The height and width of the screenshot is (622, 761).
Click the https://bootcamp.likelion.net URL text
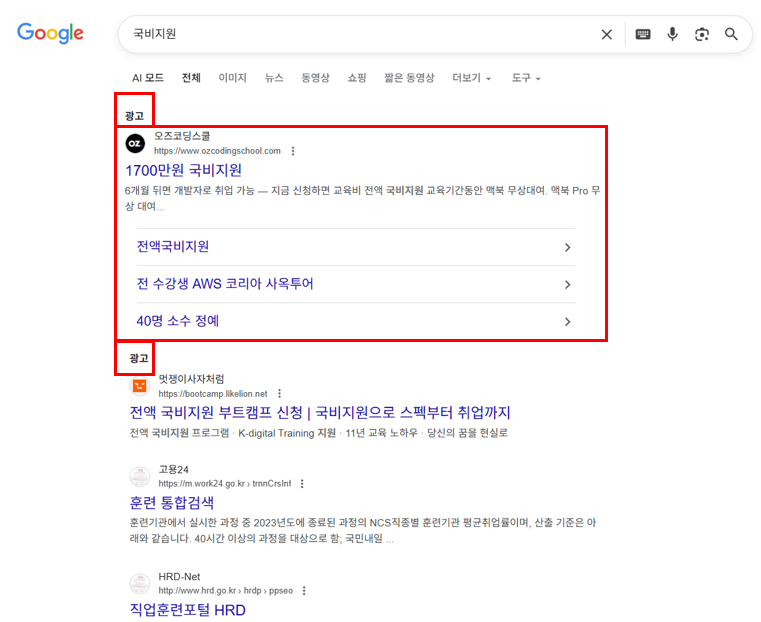[213, 393]
